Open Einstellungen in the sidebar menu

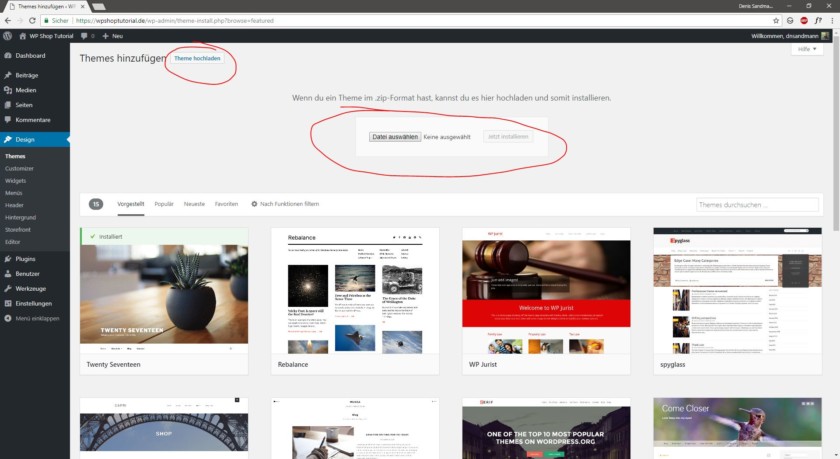pyautogui.click(x=33, y=303)
